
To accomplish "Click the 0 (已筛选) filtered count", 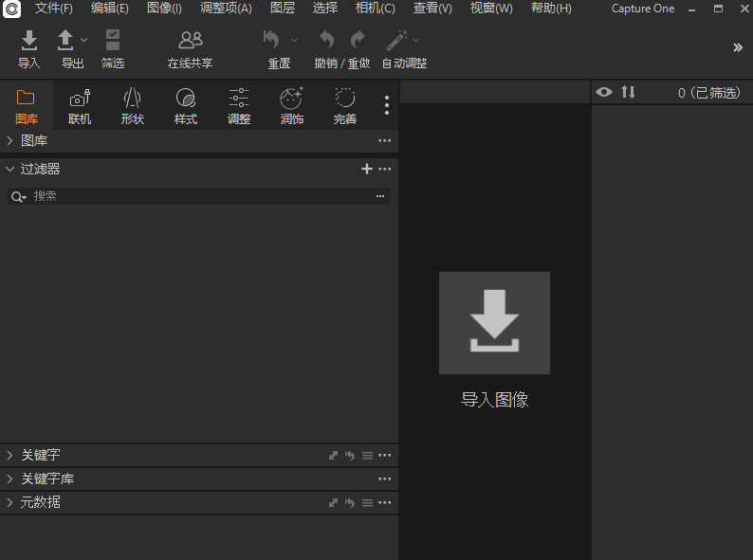I will coord(709,93).
